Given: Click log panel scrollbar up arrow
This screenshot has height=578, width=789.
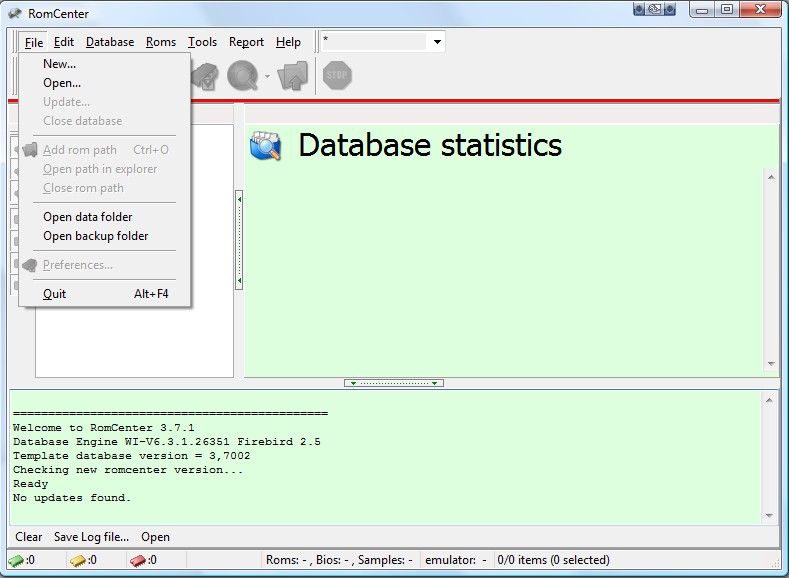Looking at the screenshot, I should coord(769,400).
